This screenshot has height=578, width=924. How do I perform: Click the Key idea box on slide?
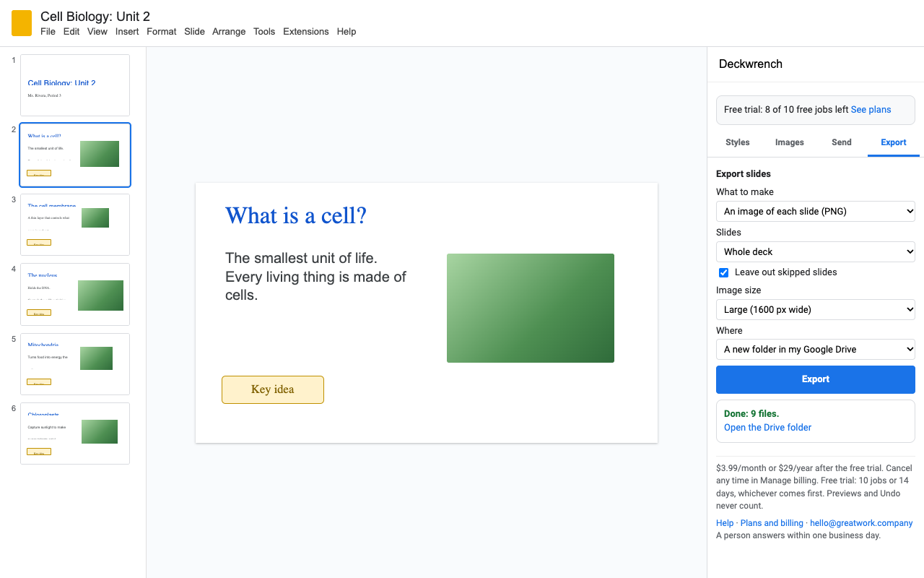pyautogui.click(x=273, y=389)
